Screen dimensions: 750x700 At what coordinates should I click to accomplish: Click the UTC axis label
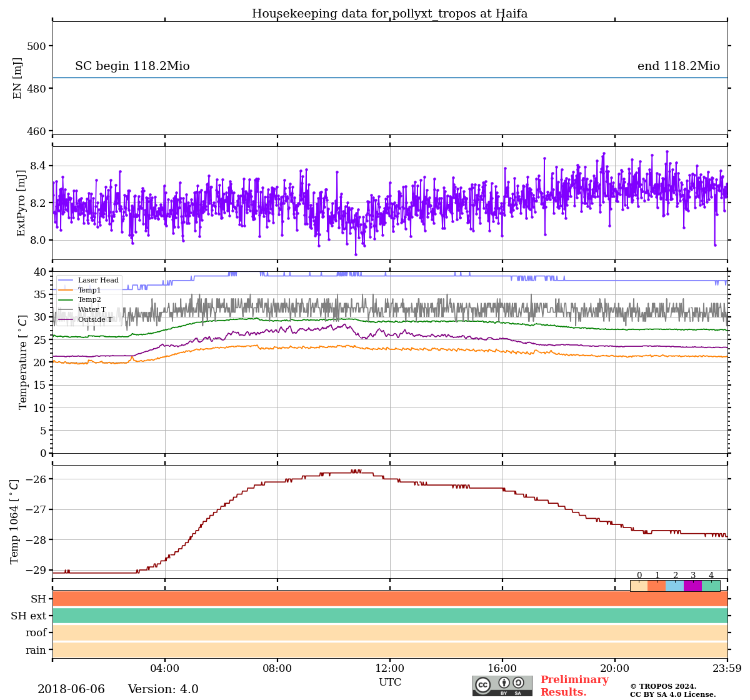[390, 682]
